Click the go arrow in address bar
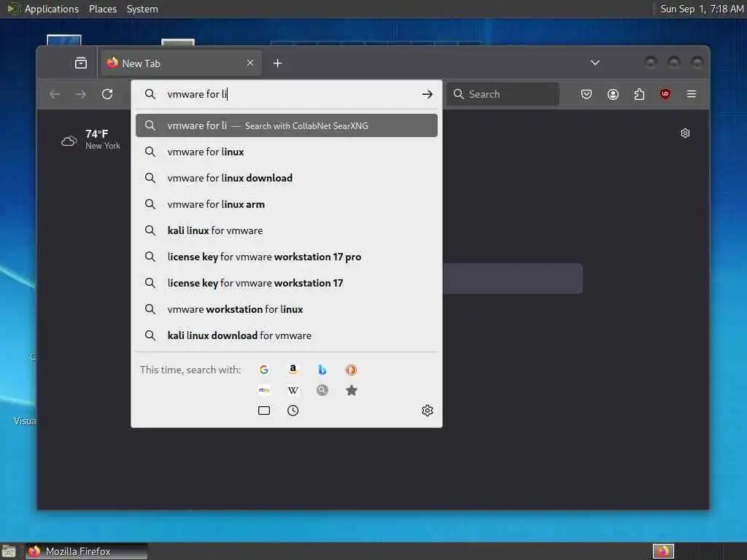Screen dimensions: 747x560 tap(427, 94)
